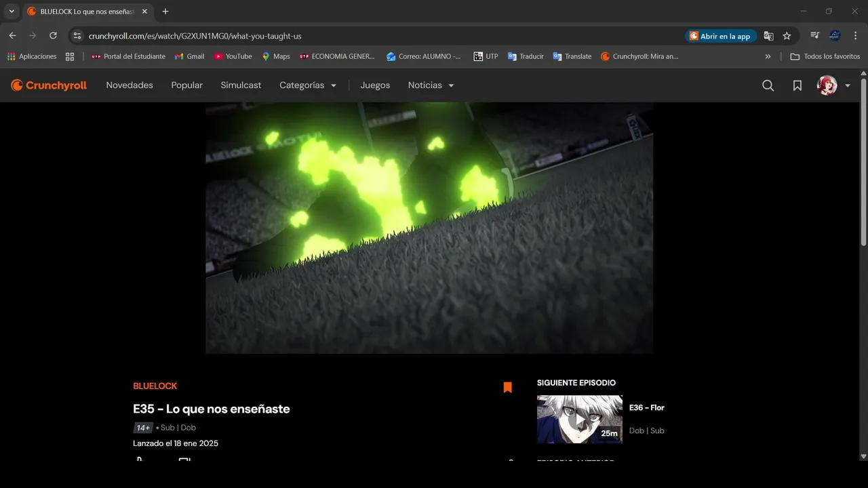Open Correo: ALUMNO bookmark
This screenshot has width=868, height=488.
[x=424, y=56]
